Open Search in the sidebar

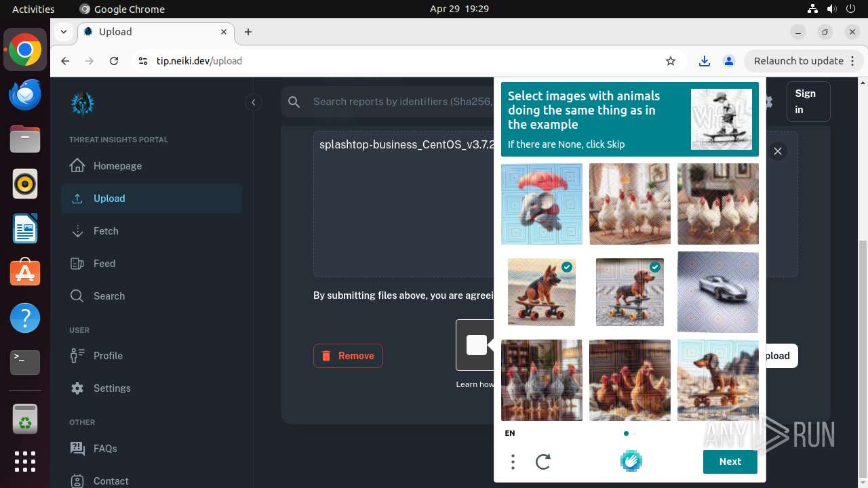(151, 296)
